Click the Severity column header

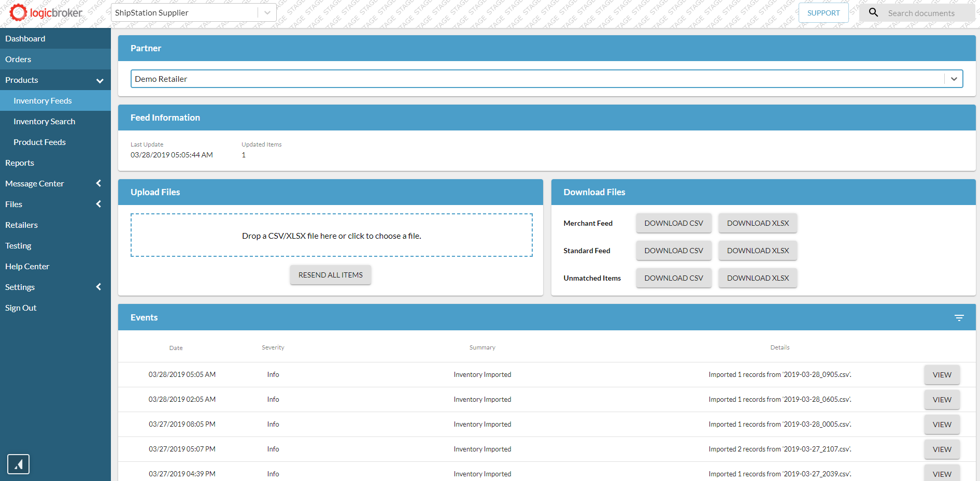[273, 347]
